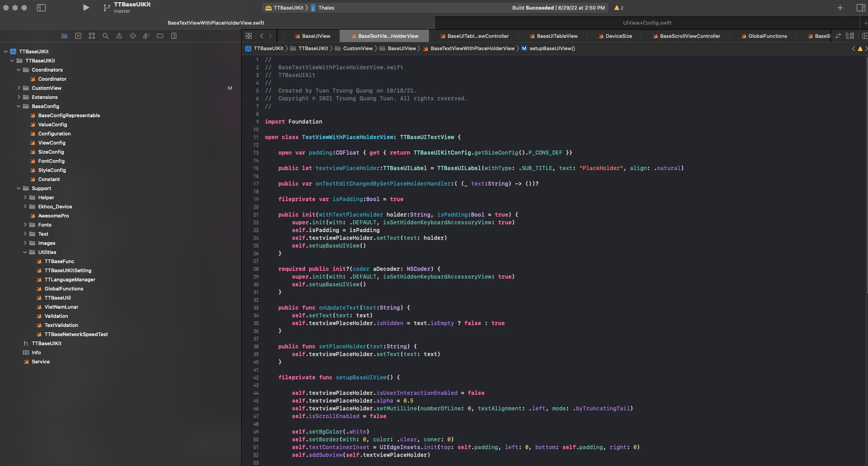Open the editor options layout menu
Viewport: 868px width, 466px height.
(x=849, y=36)
